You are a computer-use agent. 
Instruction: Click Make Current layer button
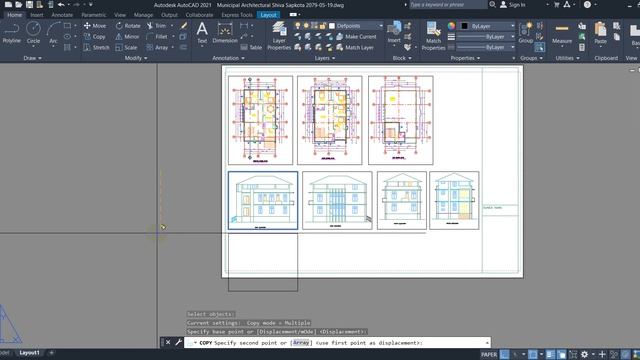coord(356,37)
